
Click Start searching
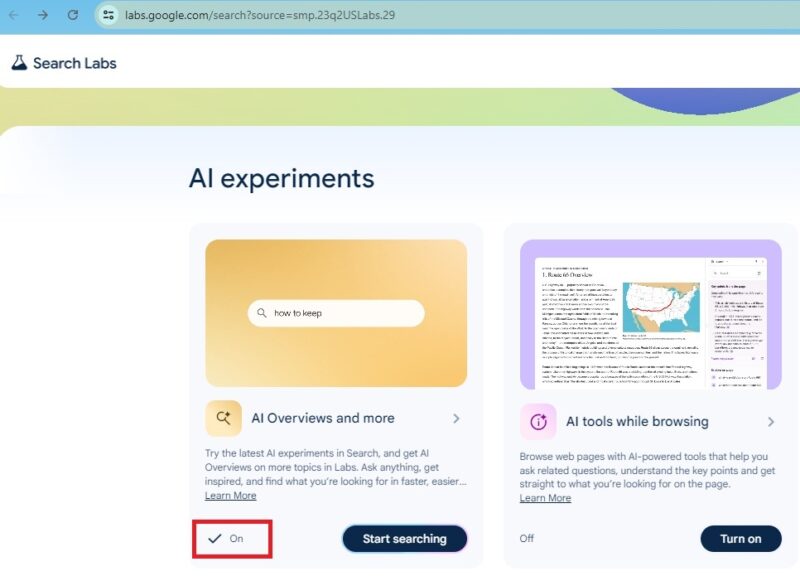click(404, 538)
